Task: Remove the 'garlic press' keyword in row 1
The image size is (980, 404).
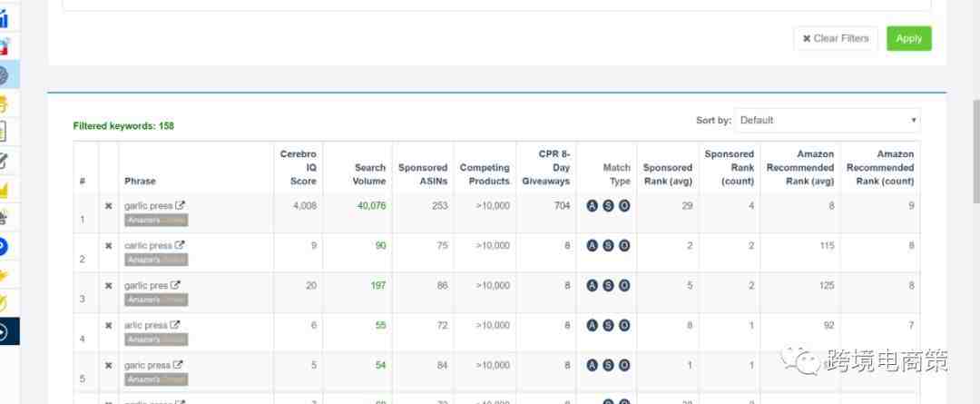Action: click(109, 206)
